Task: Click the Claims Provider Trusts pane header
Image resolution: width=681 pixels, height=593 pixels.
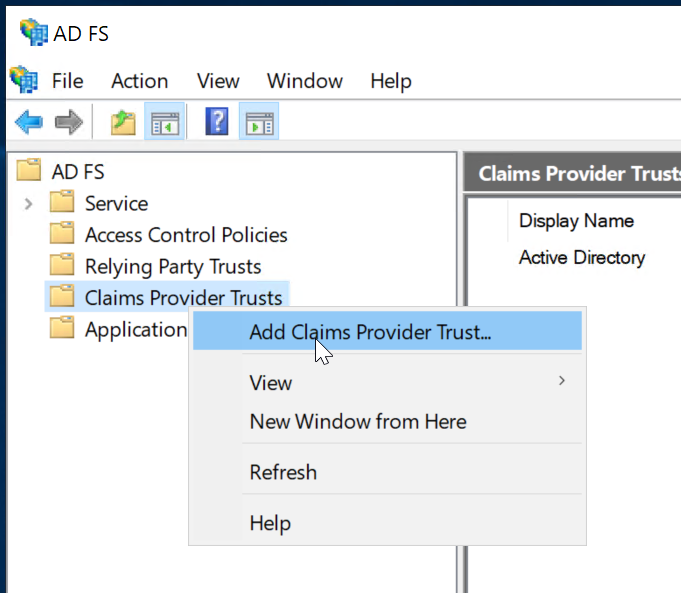Action: click(x=572, y=173)
